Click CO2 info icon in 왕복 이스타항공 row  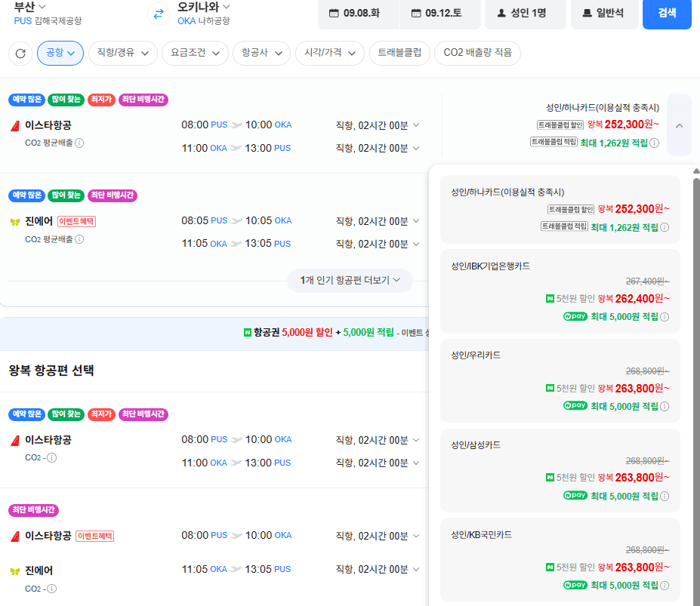click(52, 458)
